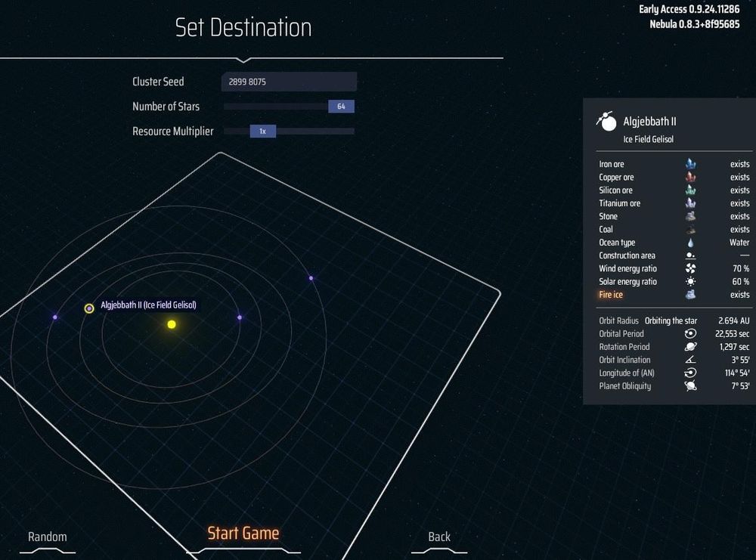
Task: Click the silicon ore icon
Action: [x=690, y=190]
